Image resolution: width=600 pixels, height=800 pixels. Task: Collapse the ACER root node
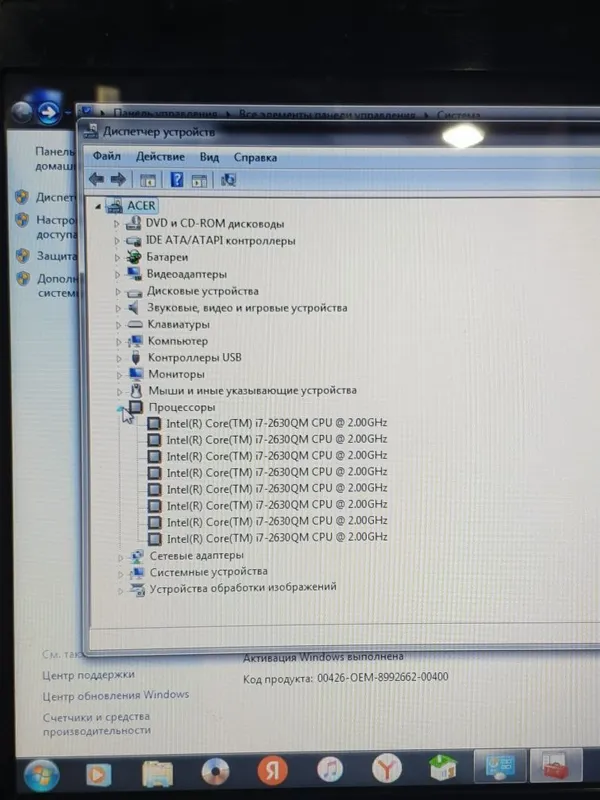(97, 207)
